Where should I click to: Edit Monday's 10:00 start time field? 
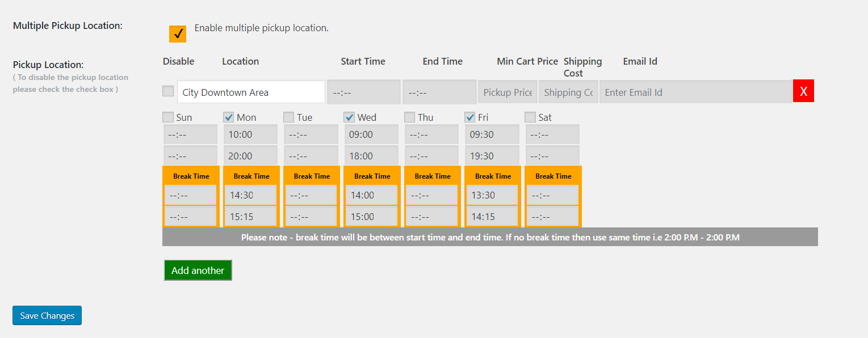pos(250,134)
